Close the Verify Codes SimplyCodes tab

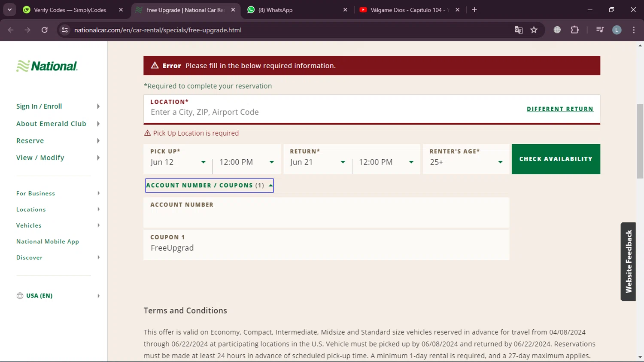coord(121,10)
